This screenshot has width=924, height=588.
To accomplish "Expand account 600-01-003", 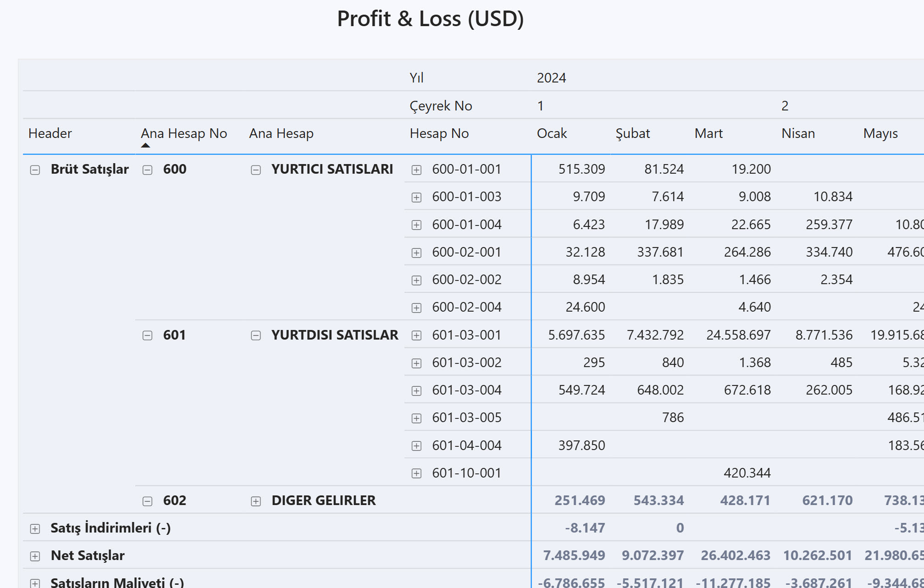I will [x=416, y=198].
